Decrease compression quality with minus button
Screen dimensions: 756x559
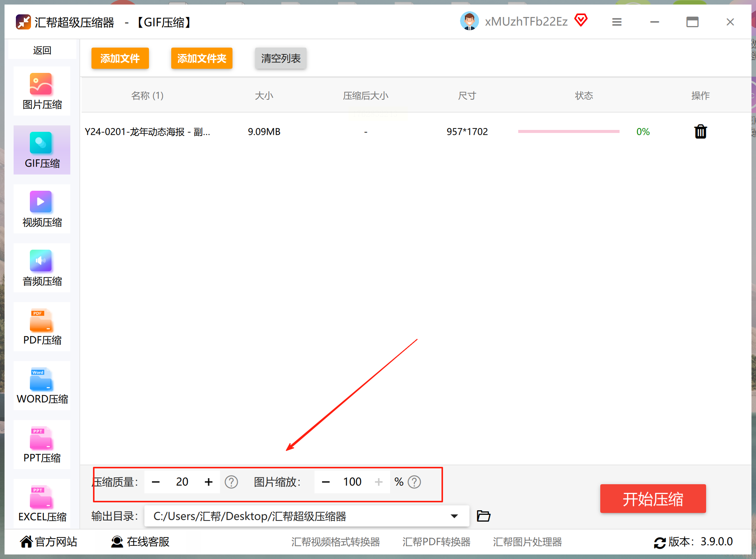click(x=156, y=482)
